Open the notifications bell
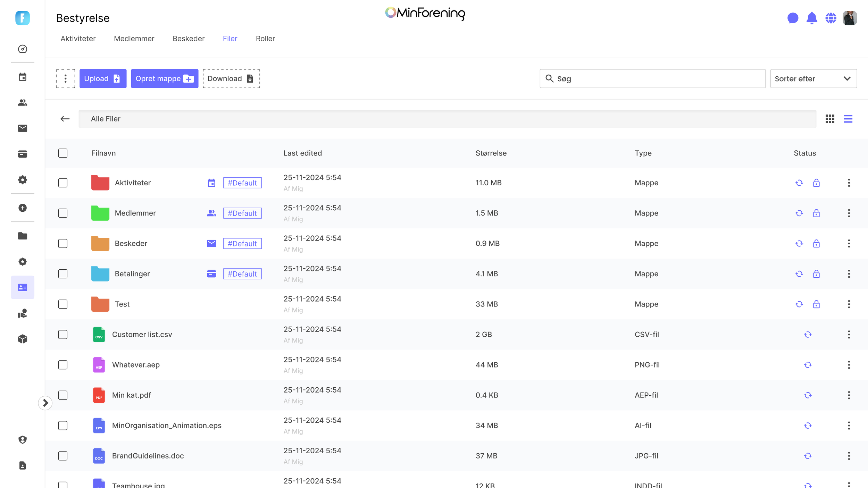The image size is (868, 488). click(812, 18)
